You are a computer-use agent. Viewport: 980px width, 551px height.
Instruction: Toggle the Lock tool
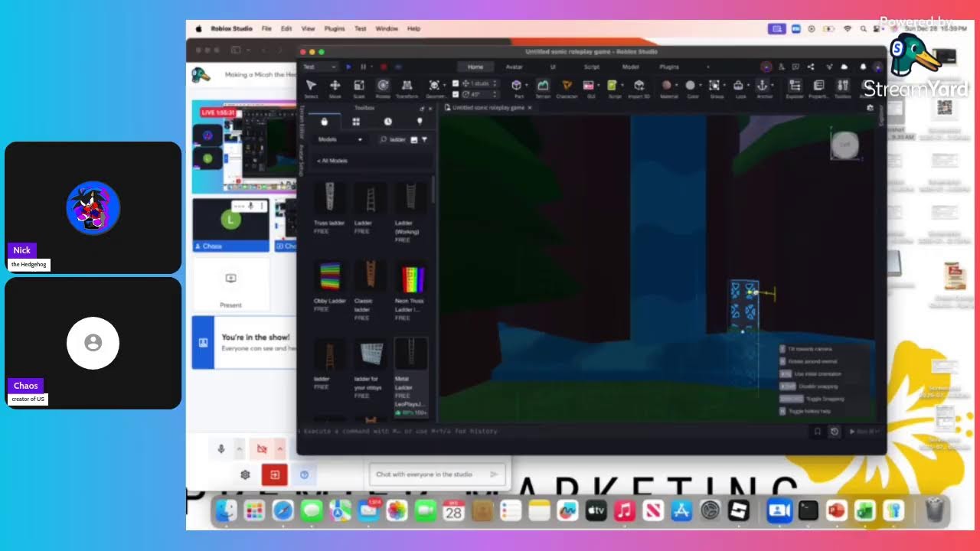tap(739, 88)
